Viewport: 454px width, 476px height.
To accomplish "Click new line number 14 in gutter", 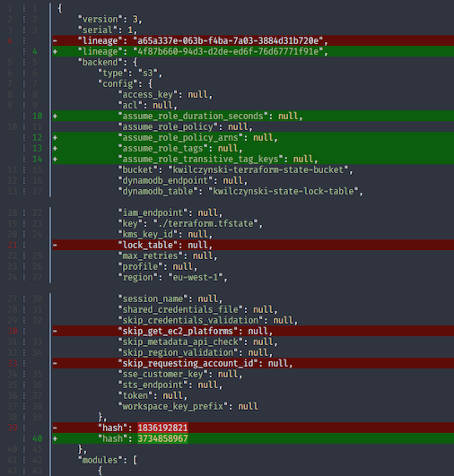I will tap(38, 159).
